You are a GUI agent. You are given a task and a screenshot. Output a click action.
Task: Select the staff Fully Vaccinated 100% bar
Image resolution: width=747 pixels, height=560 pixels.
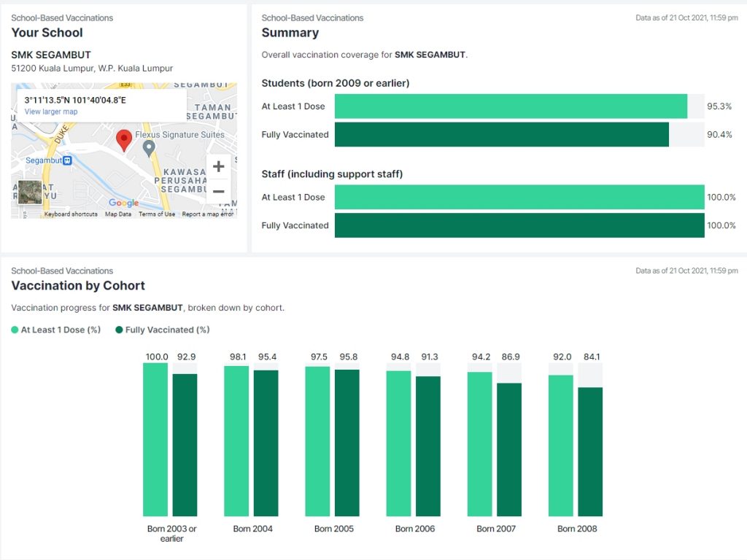tap(519, 225)
